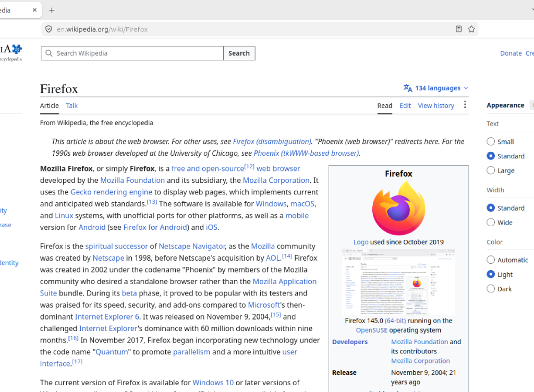
Task: Open the Mozilla Foundation link in intro
Action: coord(132,180)
